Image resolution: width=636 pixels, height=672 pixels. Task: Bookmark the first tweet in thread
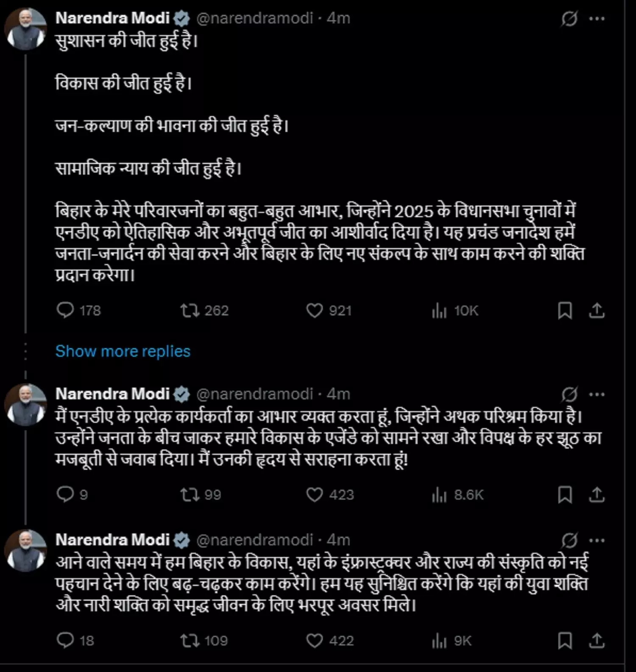click(x=565, y=311)
